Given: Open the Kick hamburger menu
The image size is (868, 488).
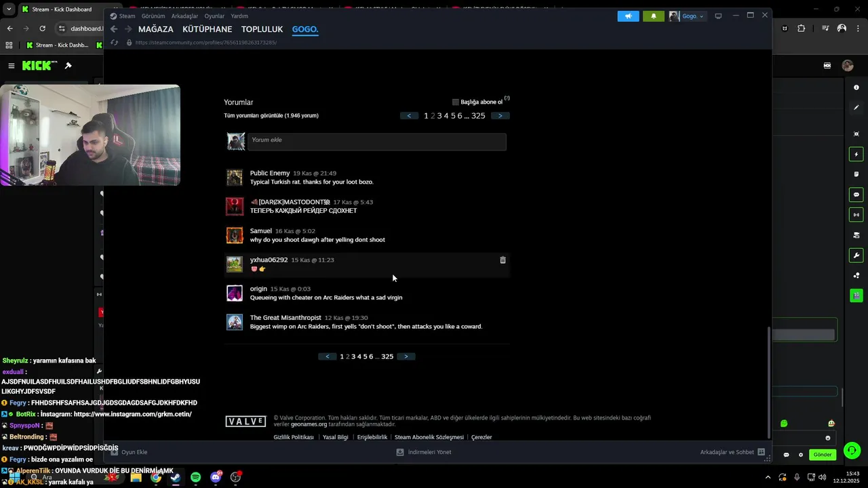Looking at the screenshot, I should (12, 66).
